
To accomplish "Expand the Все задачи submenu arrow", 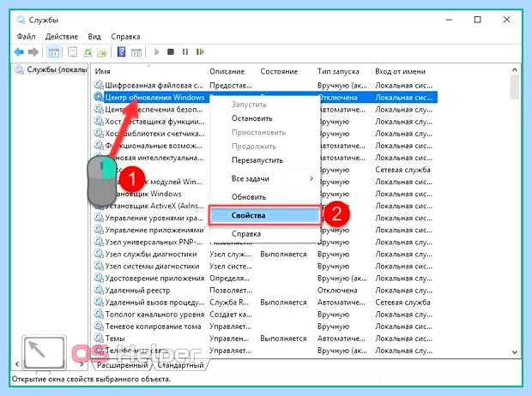I will tap(311, 178).
